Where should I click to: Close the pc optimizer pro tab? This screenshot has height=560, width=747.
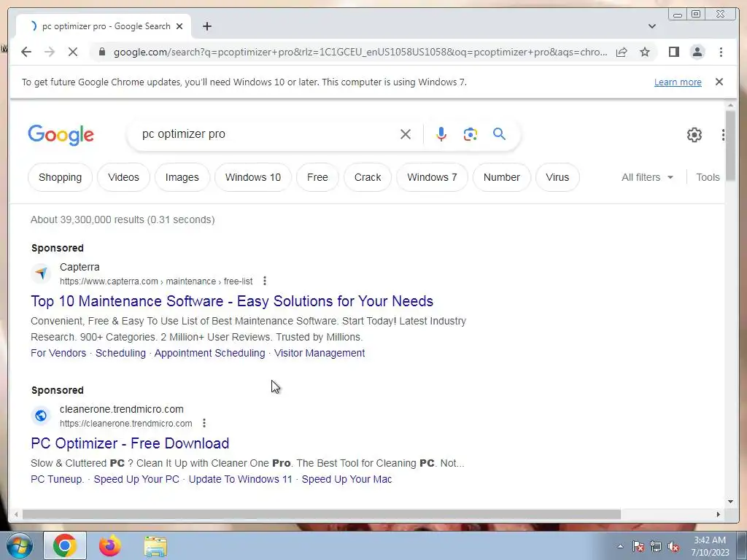point(179,26)
